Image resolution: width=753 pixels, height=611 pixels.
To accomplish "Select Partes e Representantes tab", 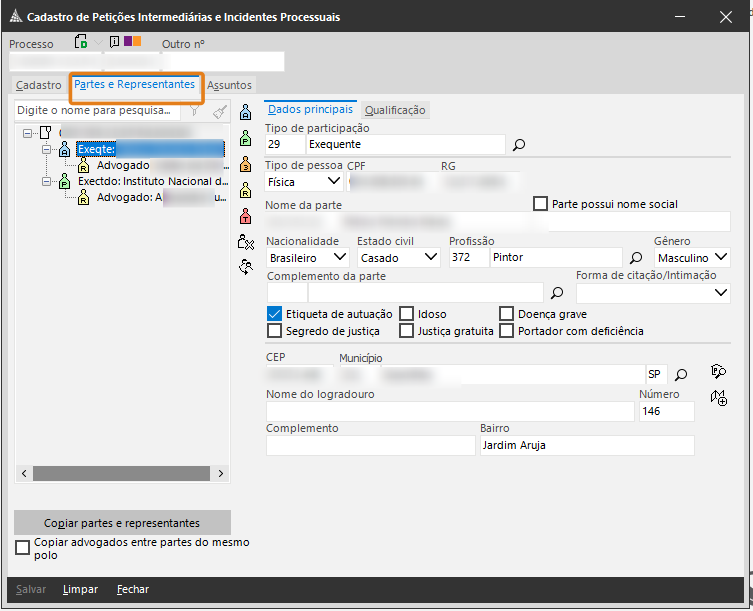I will click(134, 85).
